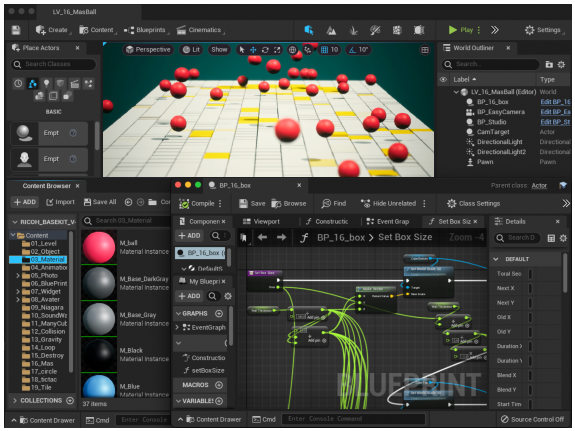Click the World Outliner add folder icon
575x431 pixels.
click(549, 65)
